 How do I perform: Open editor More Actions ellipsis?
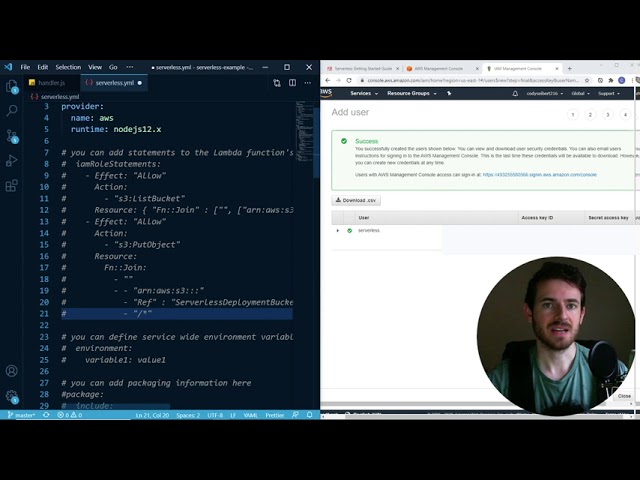[307, 83]
